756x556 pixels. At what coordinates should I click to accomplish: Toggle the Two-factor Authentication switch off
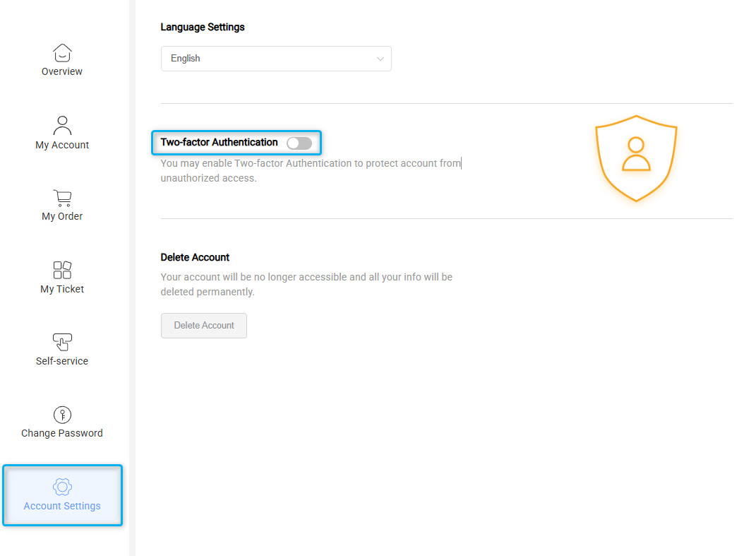pos(299,143)
